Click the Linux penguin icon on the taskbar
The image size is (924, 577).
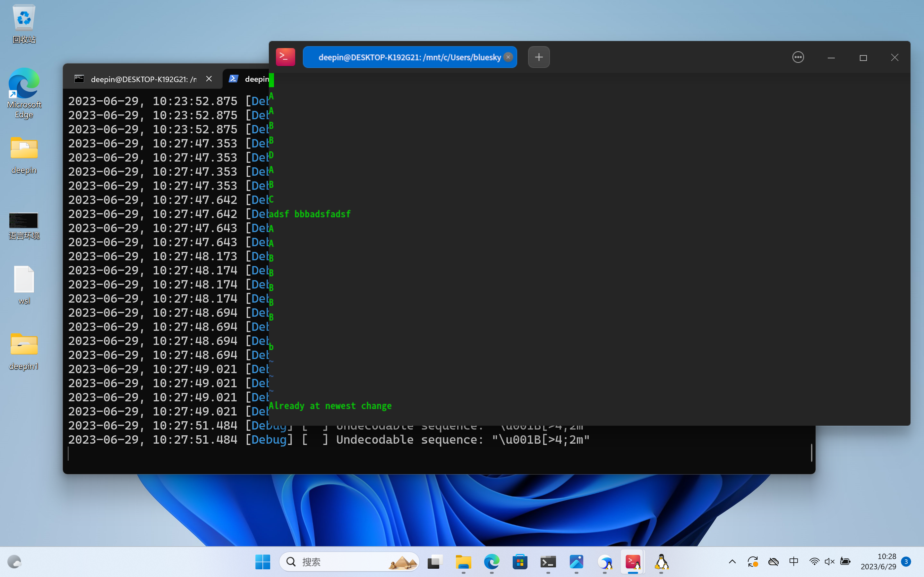(661, 561)
